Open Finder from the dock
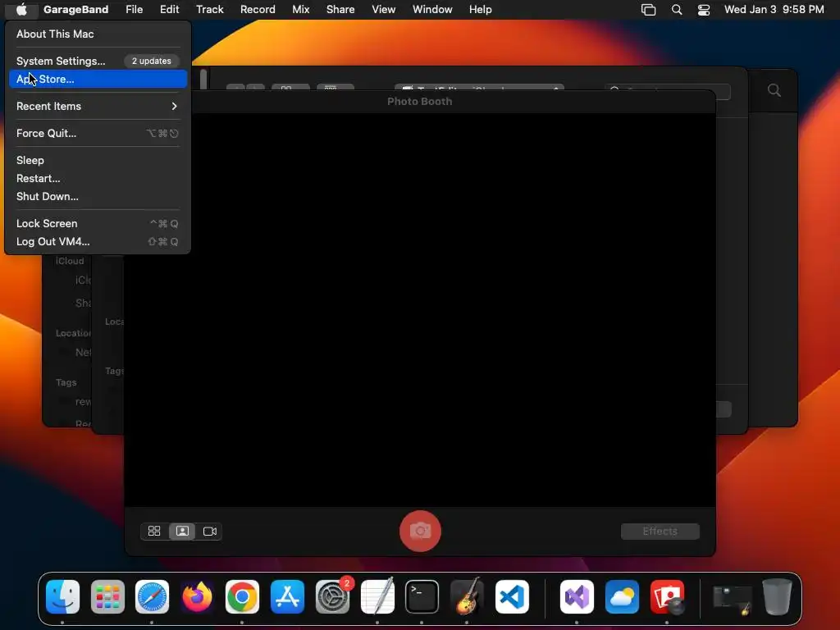The image size is (840, 630). tap(62, 596)
